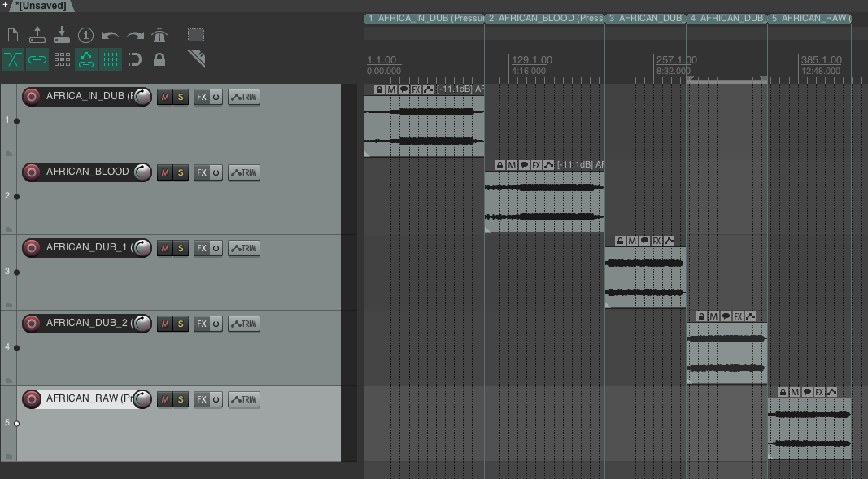Open FX on the AFRICAN_BLOOD media item

click(x=535, y=165)
